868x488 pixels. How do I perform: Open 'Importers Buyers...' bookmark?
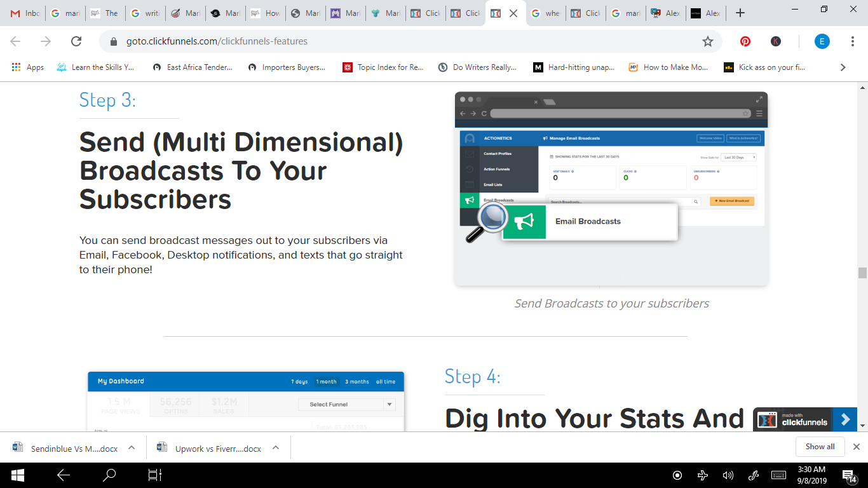click(x=287, y=67)
